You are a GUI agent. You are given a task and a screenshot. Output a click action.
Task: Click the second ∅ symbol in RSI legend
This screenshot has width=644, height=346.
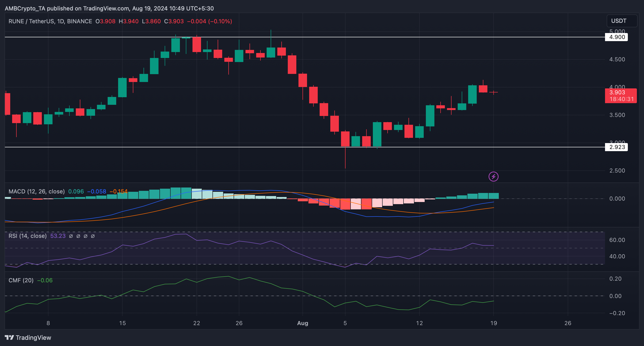[78, 236]
